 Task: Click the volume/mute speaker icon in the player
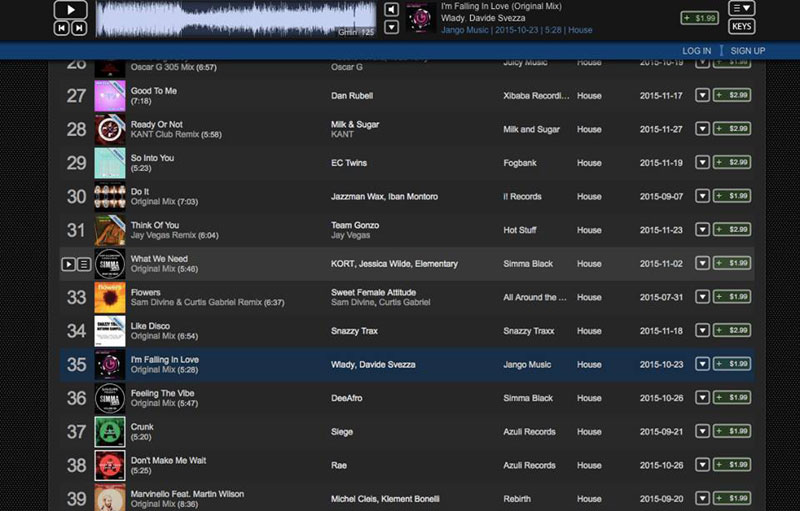pyautogui.click(x=391, y=10)
